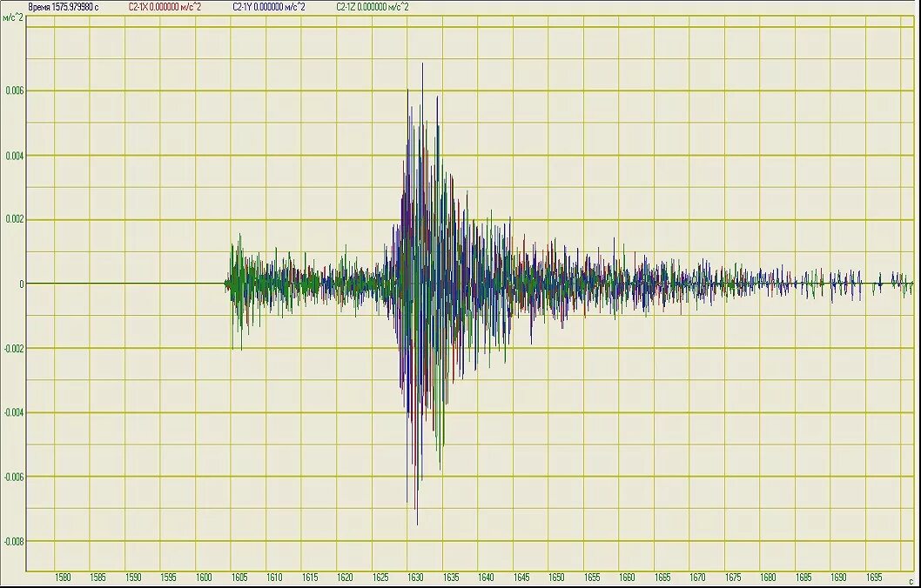Click the 1580 time-axis label
Image resolution: width=921 pixels, height=588 pixels.
coord(63,578)
